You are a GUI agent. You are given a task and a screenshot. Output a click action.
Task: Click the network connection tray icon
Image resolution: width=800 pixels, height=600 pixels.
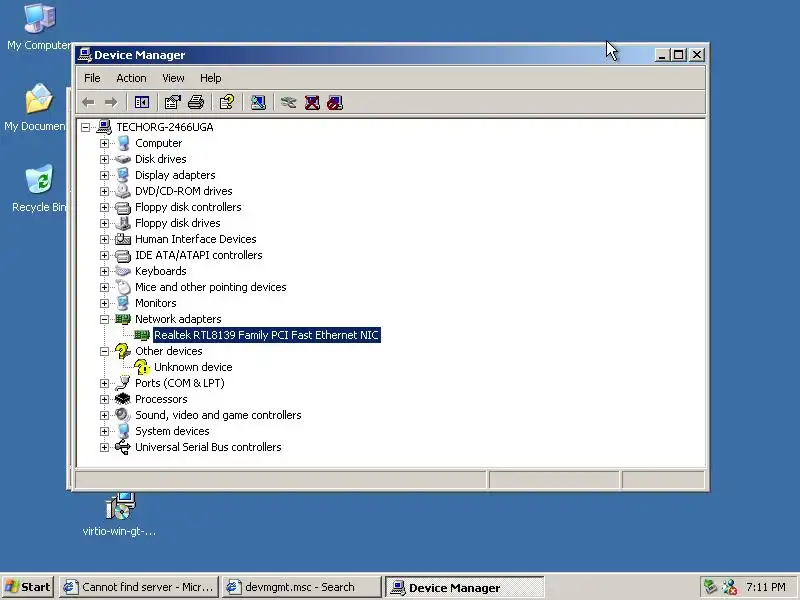click(730, 587)
